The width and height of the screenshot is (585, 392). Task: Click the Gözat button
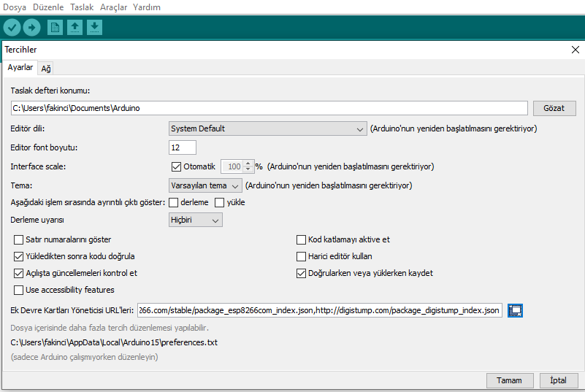click(x=554, y=108)
